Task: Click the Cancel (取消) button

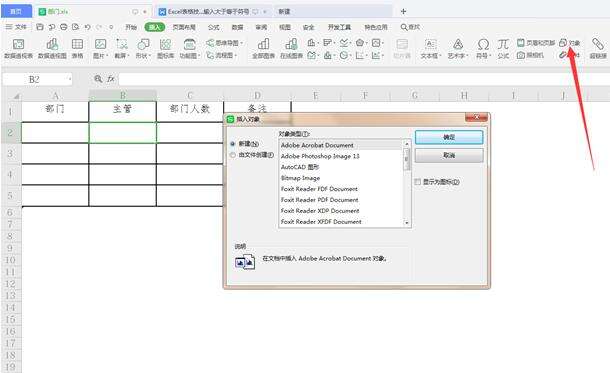Action: coord(449,155)
